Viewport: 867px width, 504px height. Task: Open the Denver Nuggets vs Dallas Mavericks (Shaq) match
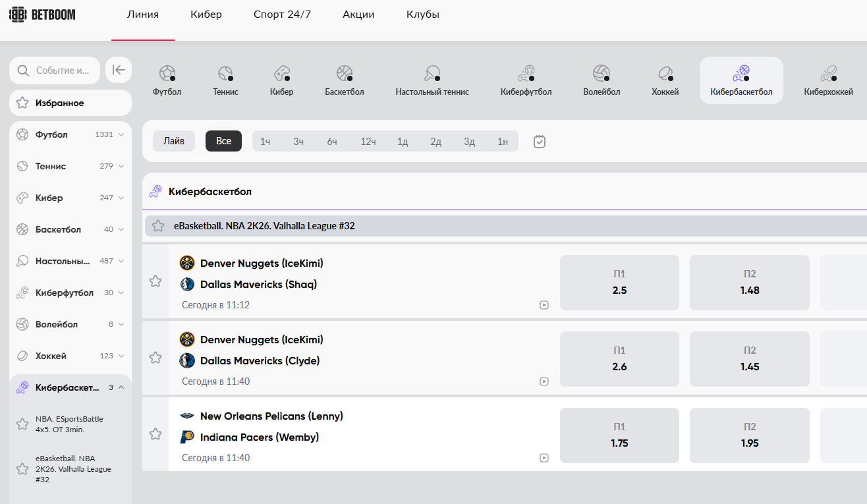point(251,274)
